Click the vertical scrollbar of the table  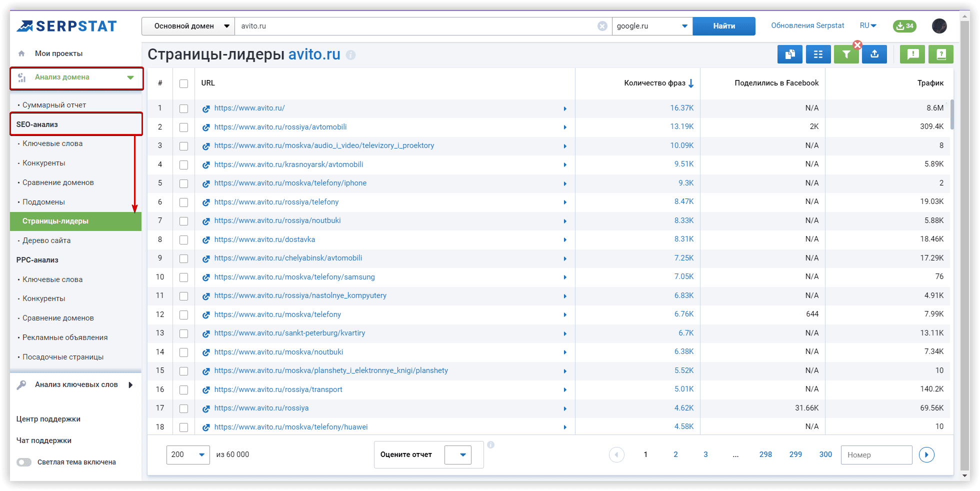click(952, 114)
